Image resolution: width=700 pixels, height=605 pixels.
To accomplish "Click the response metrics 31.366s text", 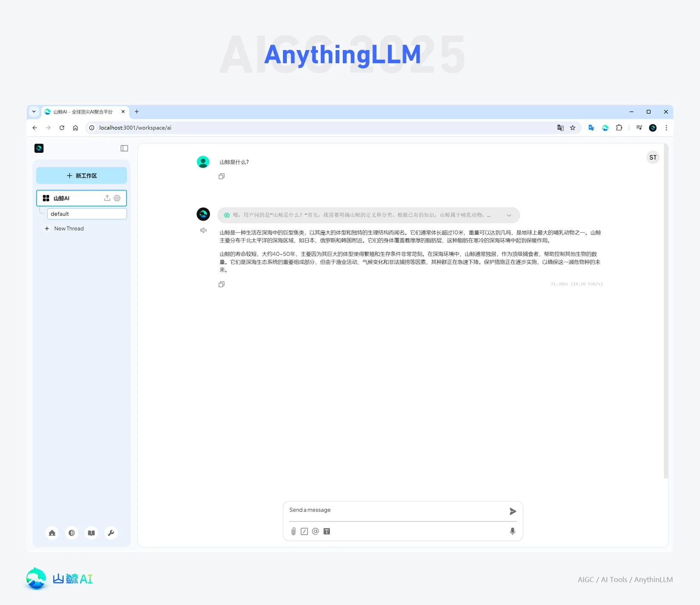I will coord(577,284).
